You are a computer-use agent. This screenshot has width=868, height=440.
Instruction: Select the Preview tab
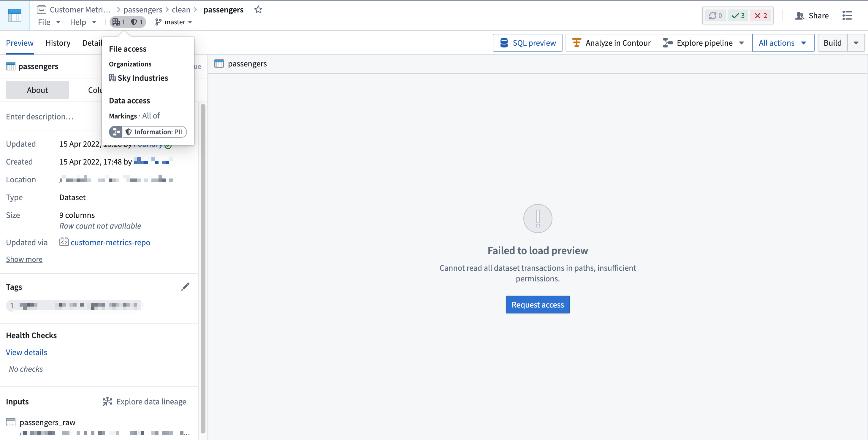pyautogui.click(x=20, y=42)
